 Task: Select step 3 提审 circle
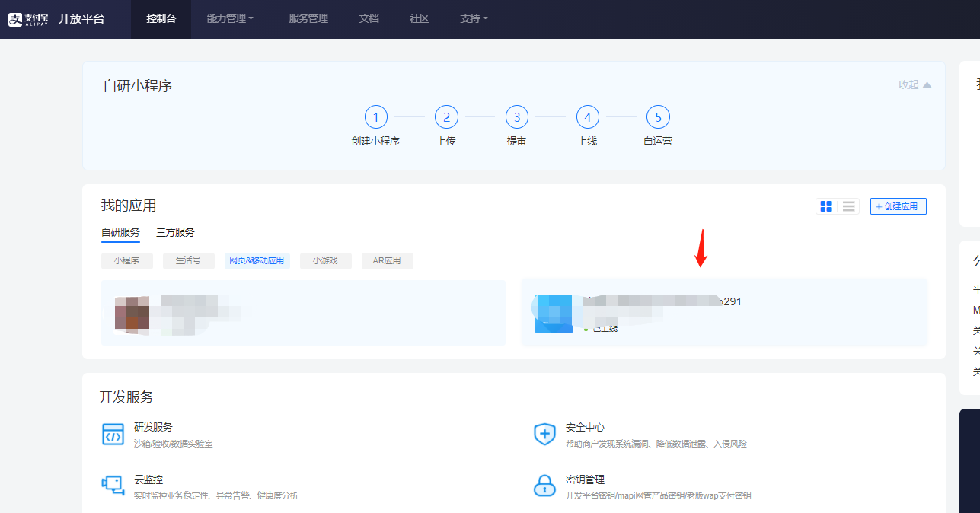click(517, 117)
